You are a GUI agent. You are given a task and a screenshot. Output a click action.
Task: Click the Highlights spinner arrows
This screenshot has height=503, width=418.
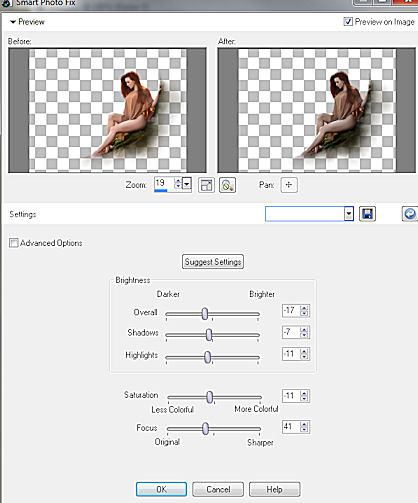(x=304, y=354)
